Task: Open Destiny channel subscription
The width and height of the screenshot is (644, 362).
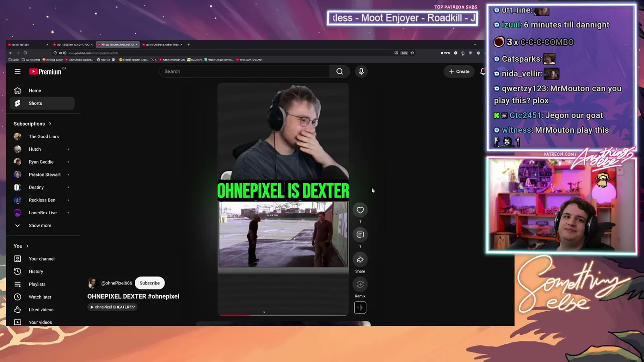Action: (42, 187)
